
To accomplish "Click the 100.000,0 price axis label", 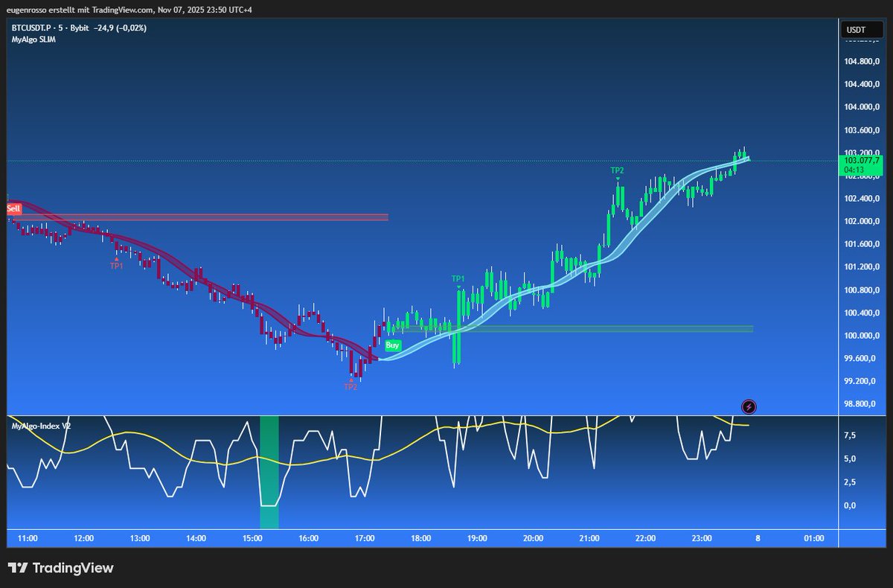I will [x=861, y=336].
